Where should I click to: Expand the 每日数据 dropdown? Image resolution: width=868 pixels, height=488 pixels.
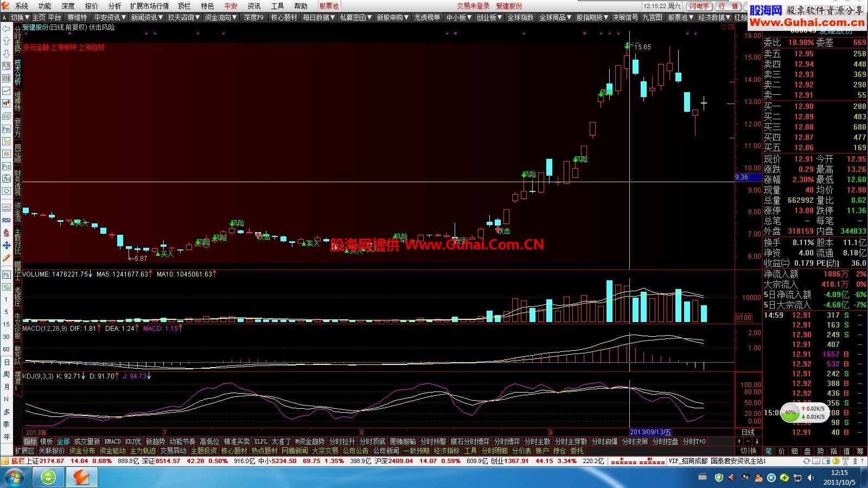[x=320, y=17]
